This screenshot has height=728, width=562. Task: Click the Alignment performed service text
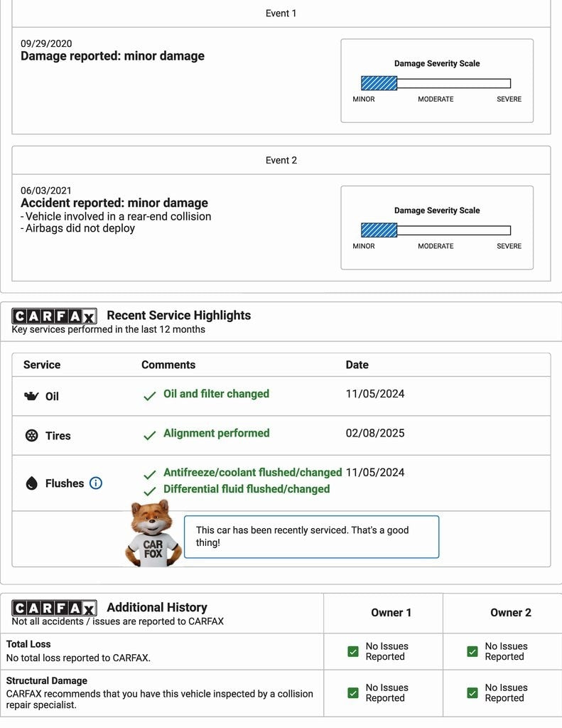point(216,433)
